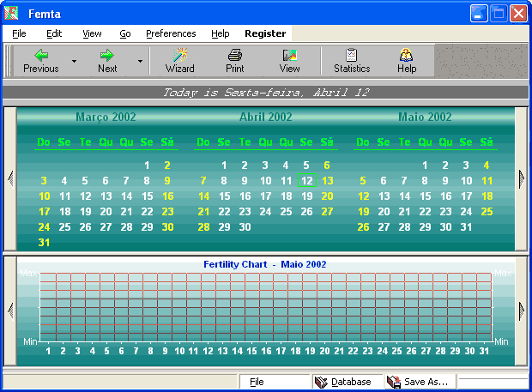Select April 6 in the calendar
The image size is (532, 392).
(327, 166)
